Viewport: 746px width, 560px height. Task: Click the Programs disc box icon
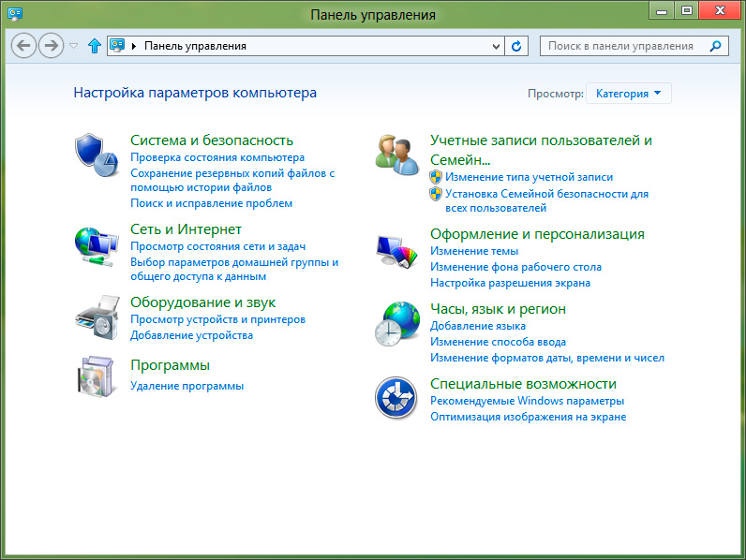coord(97,376)
